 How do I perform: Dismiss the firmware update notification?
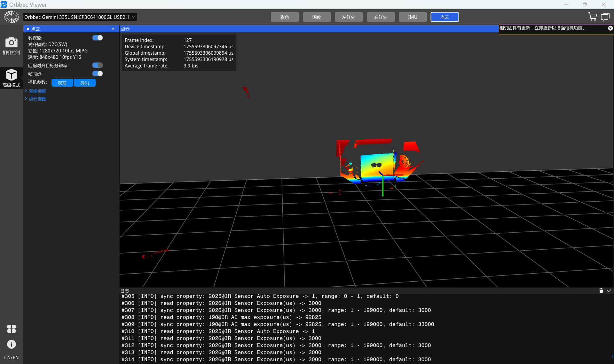tap(610, 28)
